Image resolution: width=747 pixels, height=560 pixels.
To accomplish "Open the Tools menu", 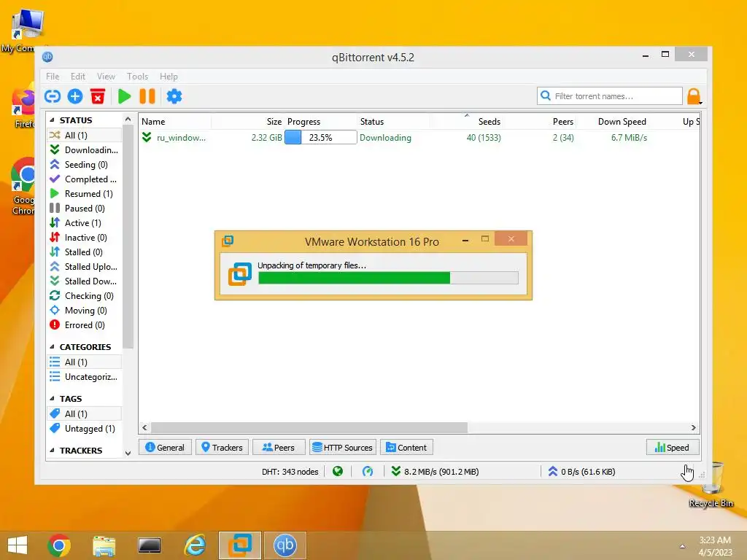I will 137,76.
